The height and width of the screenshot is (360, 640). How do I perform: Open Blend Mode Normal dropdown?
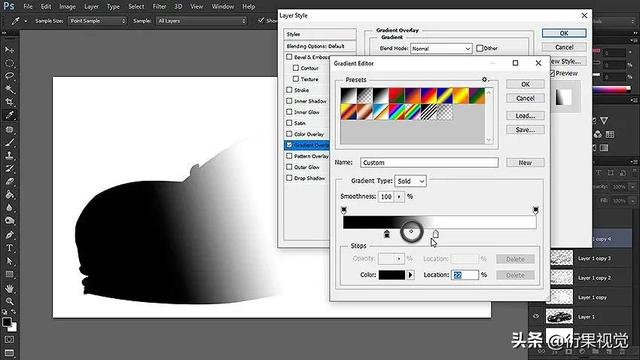click(441, 49)
